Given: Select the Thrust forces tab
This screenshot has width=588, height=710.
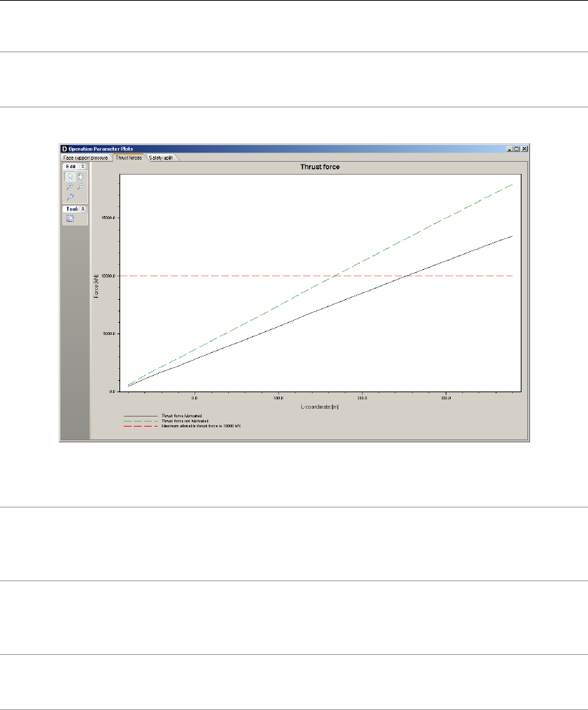Looking at the screenshot, I should click(129, 157).
